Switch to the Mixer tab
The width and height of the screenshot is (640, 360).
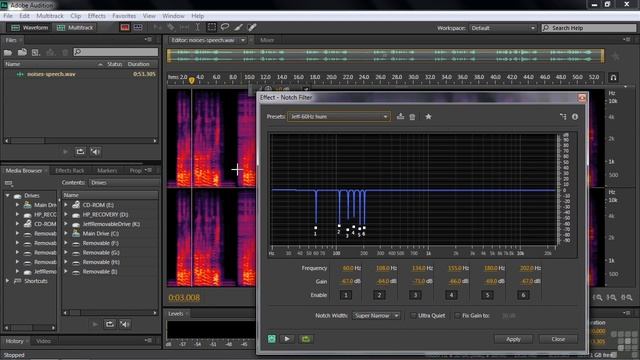(x=267, y=40)
